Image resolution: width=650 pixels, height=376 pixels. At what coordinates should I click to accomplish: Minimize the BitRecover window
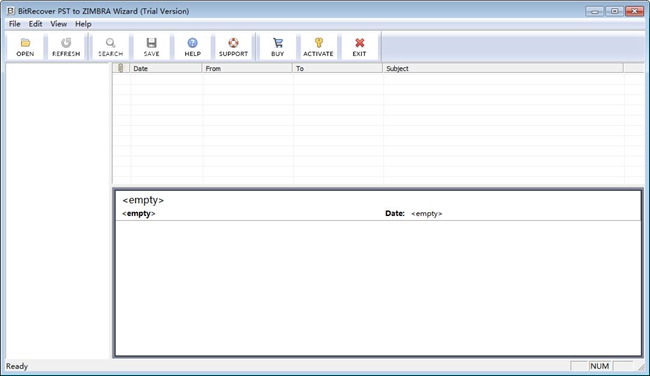[x=594, y=11]
